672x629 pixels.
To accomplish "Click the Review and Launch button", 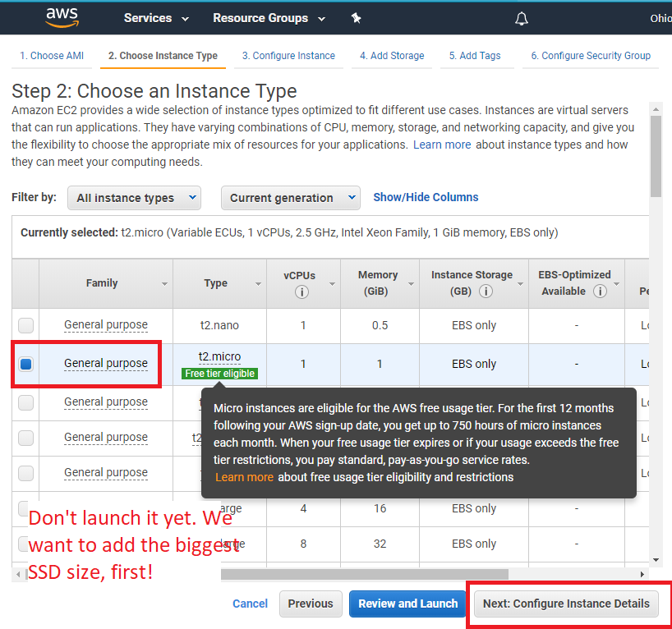I will coord(407,604).
